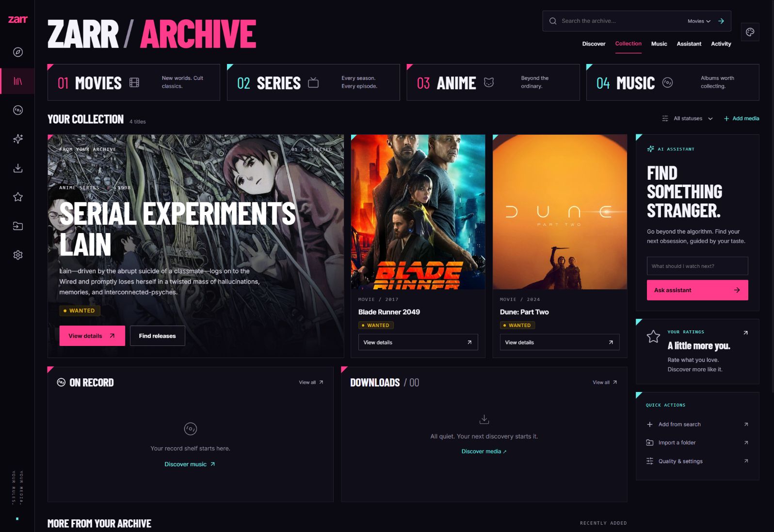Click the Dune Part Two poster
This screenshot has width=774, height=532.
click(x=560, y=212)
